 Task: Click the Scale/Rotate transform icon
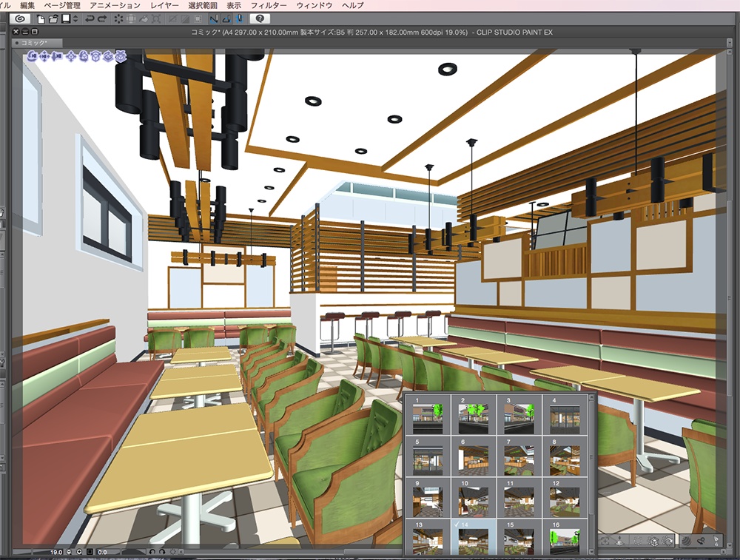tap(156, 19)
